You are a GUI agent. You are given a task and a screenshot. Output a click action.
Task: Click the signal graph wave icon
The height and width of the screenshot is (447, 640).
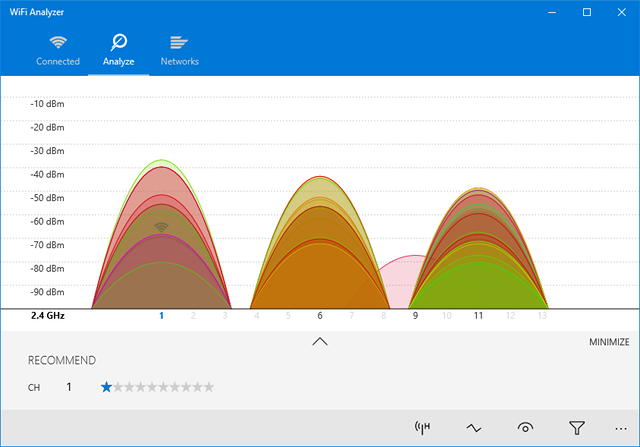pos(475,428)
